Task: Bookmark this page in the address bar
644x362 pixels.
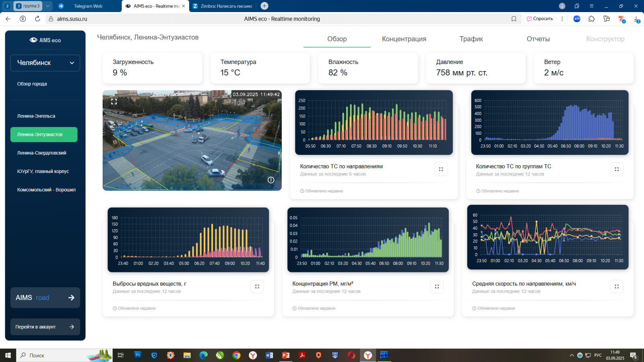Action: tap(514, 19)
